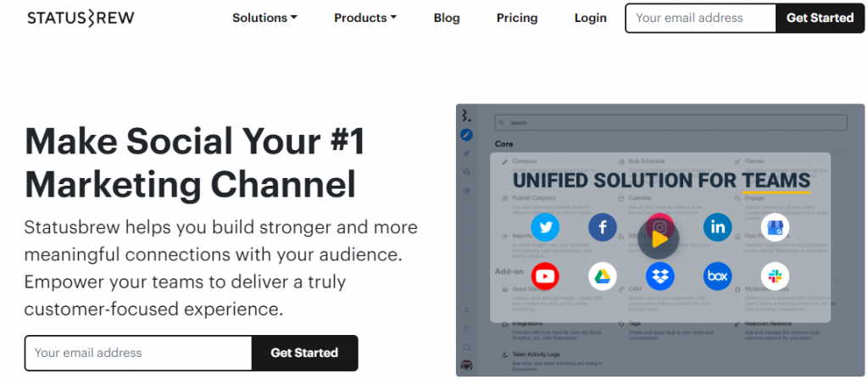The width and height of the screenshot is (868, 385).
Task: Open the Login link
Action: pos(591,18)
